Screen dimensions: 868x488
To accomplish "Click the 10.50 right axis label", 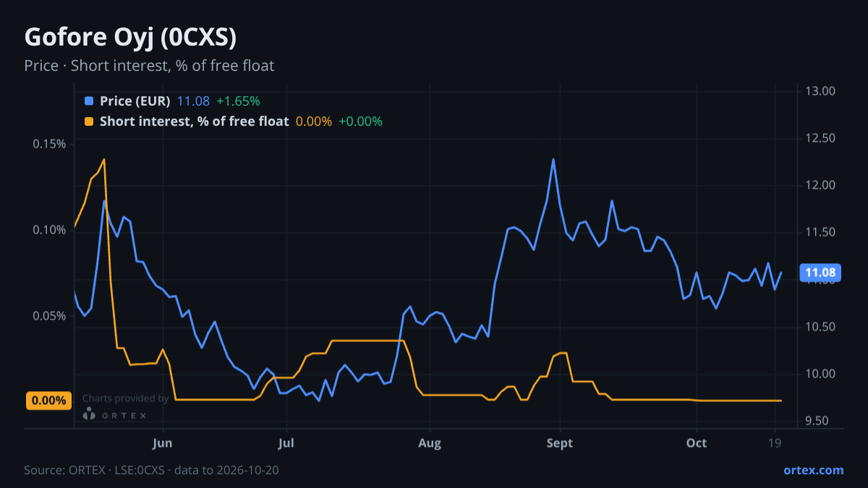I will 820,327.
